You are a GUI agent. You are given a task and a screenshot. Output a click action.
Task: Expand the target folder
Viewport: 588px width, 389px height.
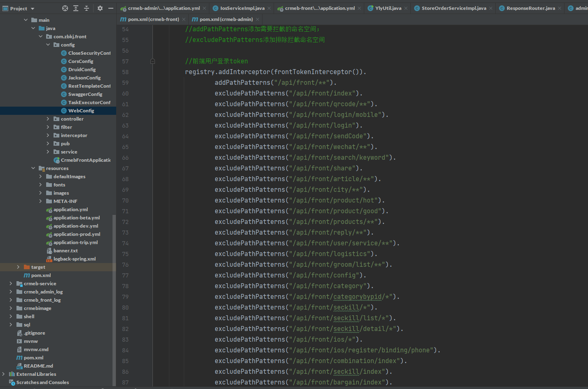tap(18, 267)
